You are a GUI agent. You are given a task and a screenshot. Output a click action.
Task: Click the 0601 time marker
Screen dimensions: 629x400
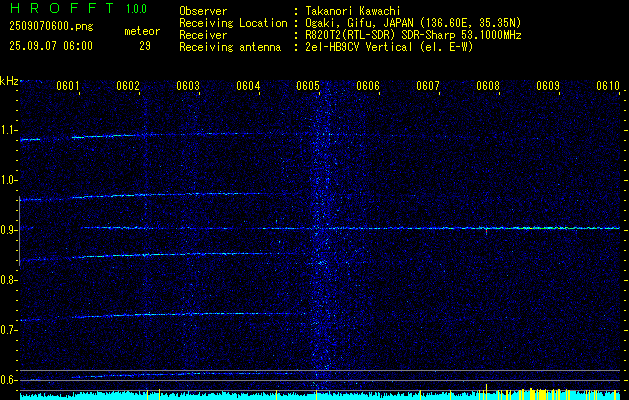point(67,85)
